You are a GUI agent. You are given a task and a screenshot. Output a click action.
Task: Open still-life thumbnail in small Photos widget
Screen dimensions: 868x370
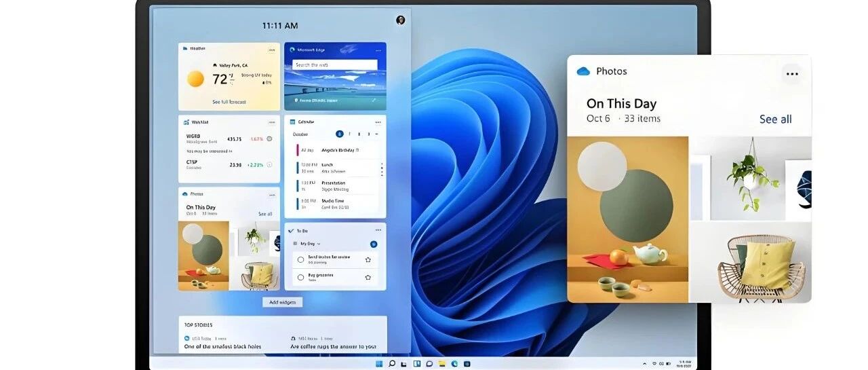tap(203, 255)
